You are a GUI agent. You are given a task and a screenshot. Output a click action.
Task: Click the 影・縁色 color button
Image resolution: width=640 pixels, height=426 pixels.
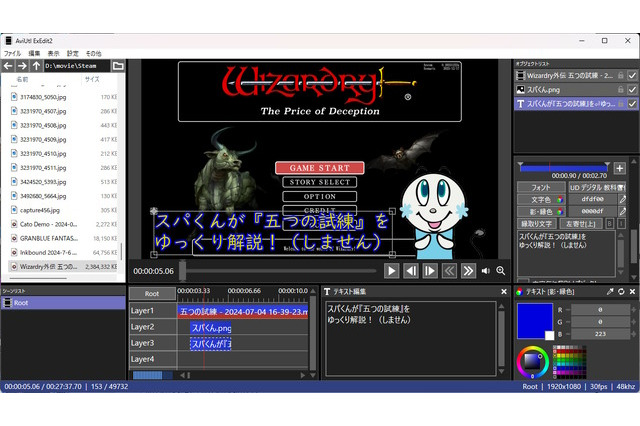pos(541,211)
